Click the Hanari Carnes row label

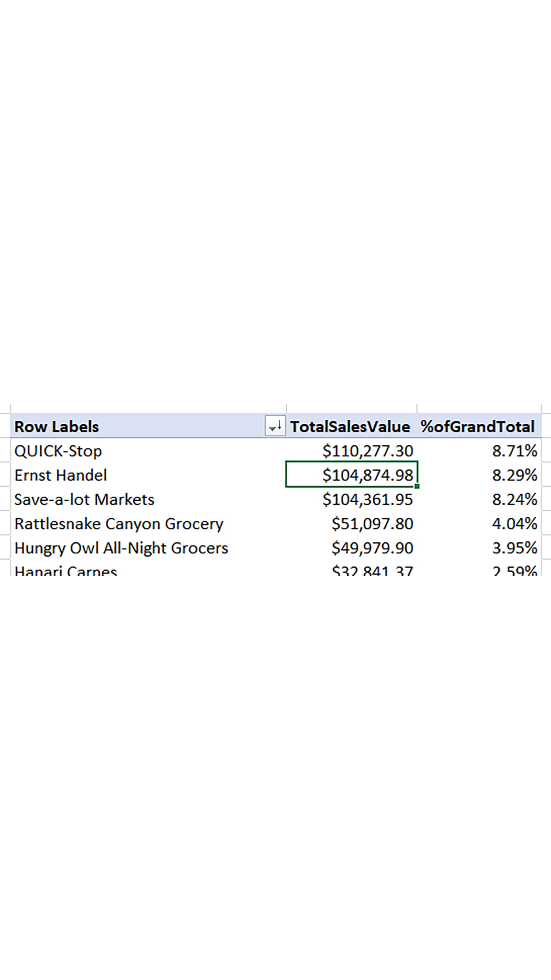66,571
